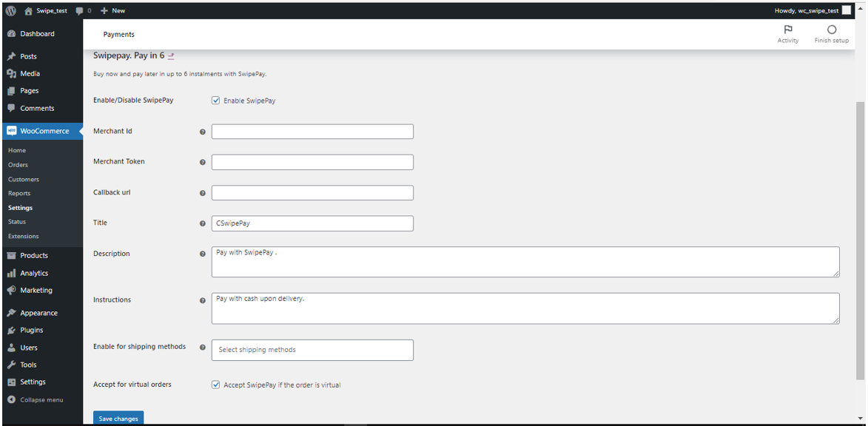
Task: Show help tip for Merchant Token
Action: tap(202, 163)
